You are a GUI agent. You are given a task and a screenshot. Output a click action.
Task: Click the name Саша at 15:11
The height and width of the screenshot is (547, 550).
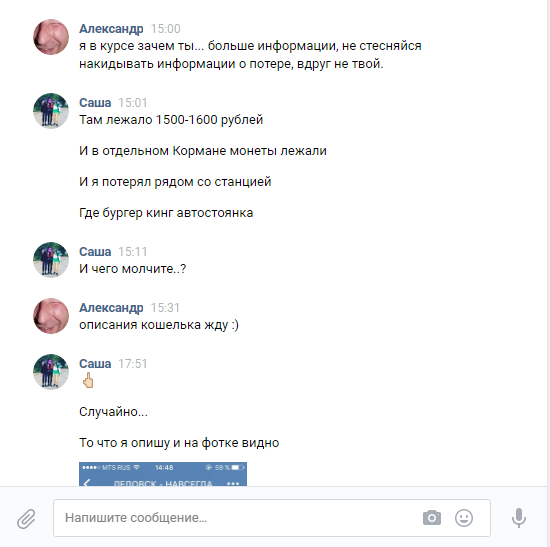95,252
